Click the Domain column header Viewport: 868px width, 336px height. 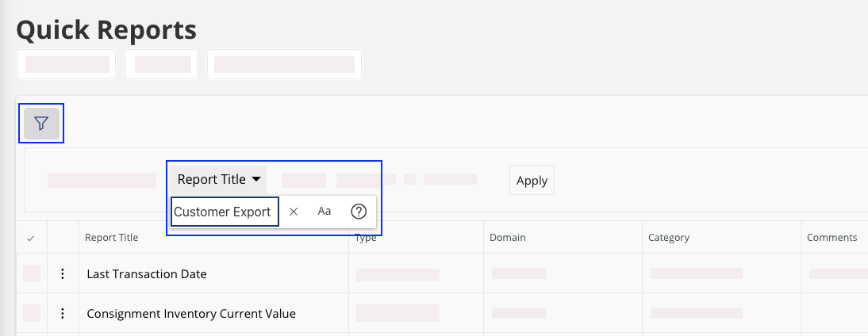pos(507,238)
